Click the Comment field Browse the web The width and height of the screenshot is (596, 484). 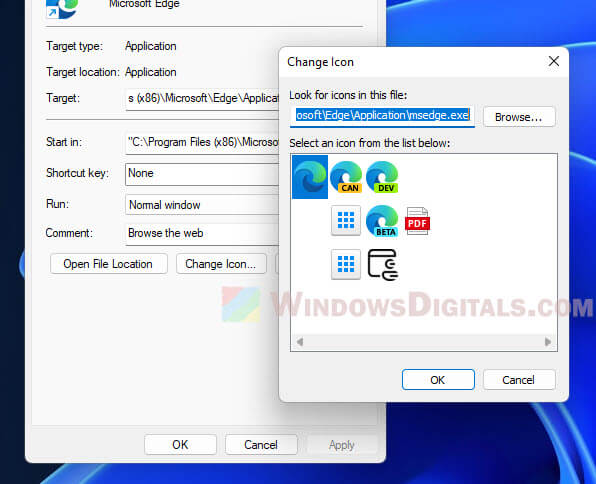pyautogui.click(x=202, y=233)
